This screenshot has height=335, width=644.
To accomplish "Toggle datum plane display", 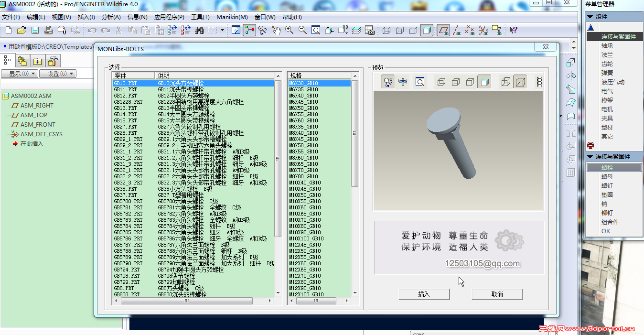I will pyautogui.click(x=443, y=30).
